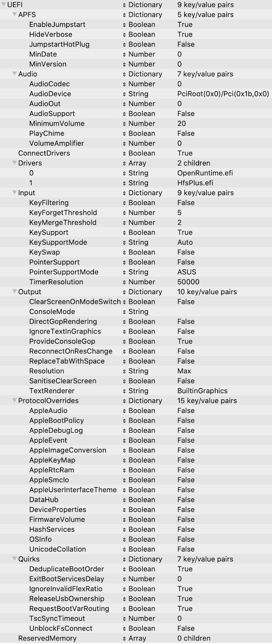This screenshot has width=272, height=644.
Task: Select the HideVerbose row
Action: tap(51, 35)
